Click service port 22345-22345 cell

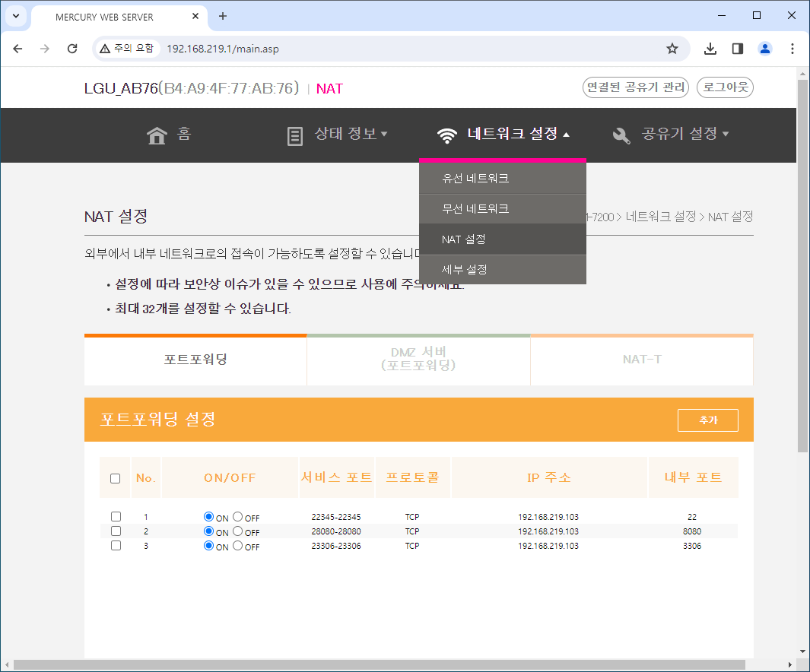[x=336, y=517]
